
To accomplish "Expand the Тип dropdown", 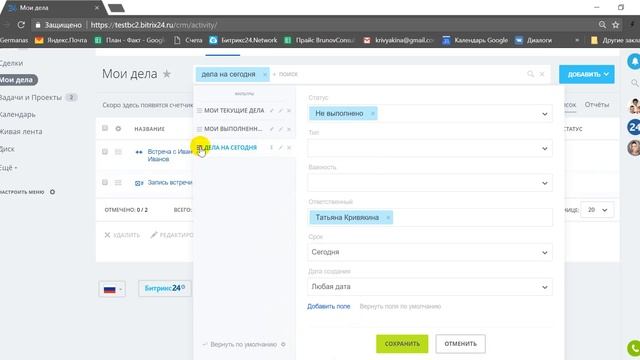I will 544,149.
